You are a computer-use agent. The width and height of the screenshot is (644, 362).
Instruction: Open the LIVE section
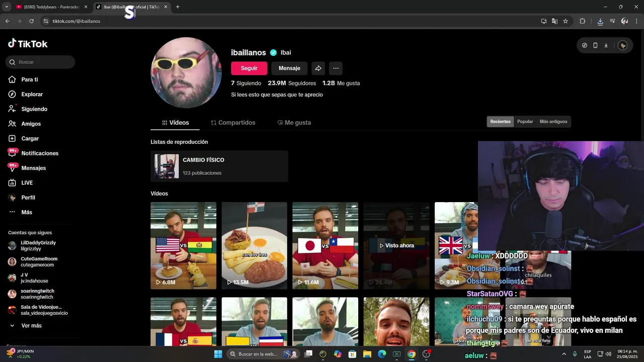tap(27, 183)
